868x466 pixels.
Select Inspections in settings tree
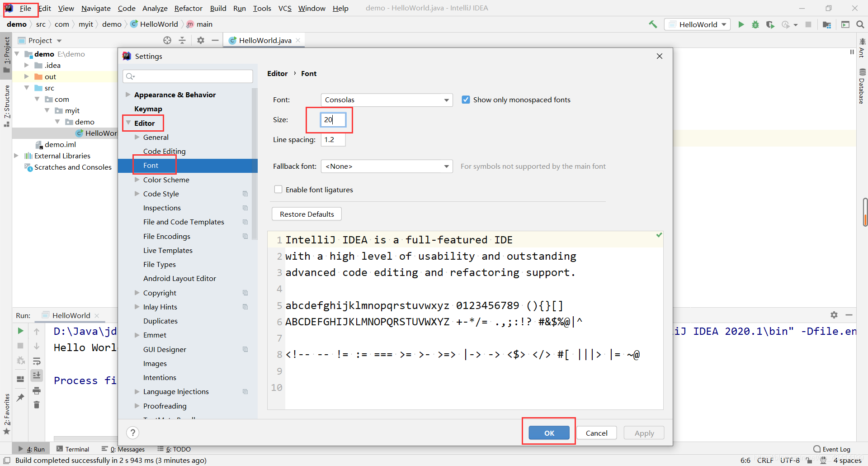pos(162,208)
